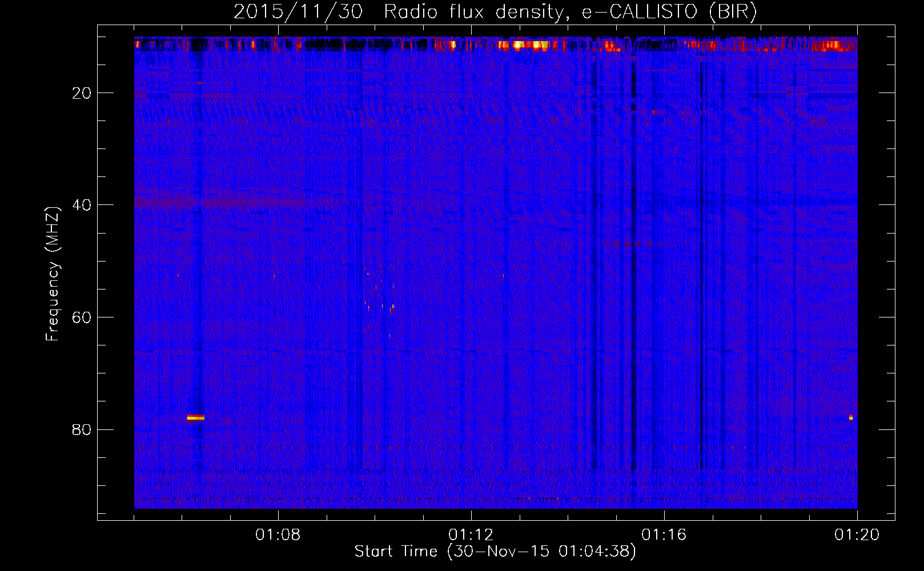Screen dimensions: 924x571
Task: Click the "Frequency (MHZ)" axis label
Action: point(53,274)
